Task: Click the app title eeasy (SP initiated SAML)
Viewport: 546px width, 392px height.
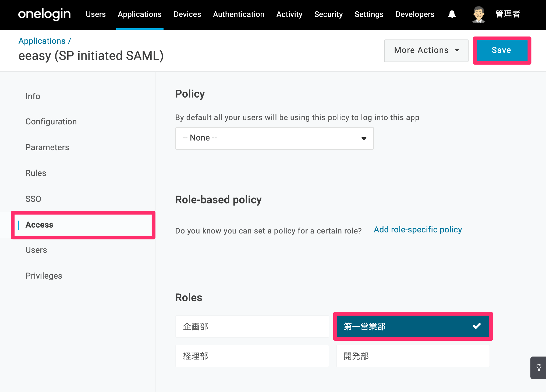Action: coord(91,56)
